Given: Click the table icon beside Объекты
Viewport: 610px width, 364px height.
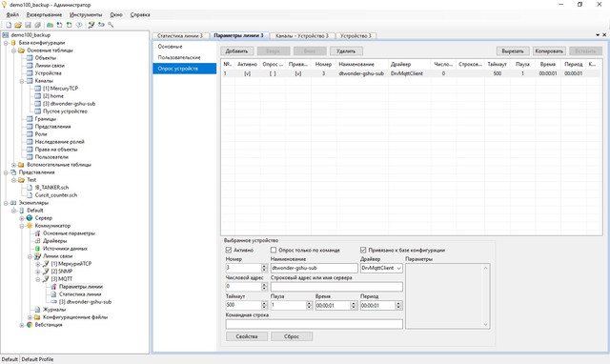Looking at the screenshot, I should (x=30, y=58).
